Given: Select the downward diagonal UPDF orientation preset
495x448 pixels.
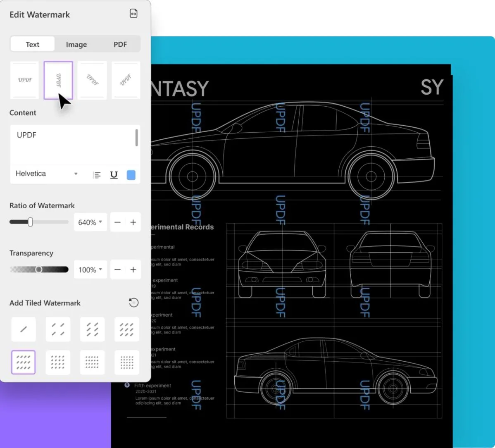Looking at the screenshot, I should [92, 80].
